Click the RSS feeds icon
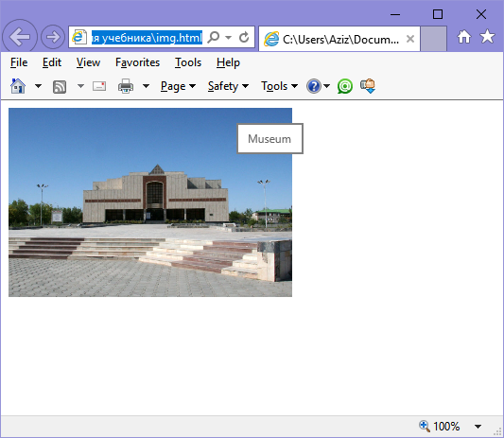504x438 pixels. (x=60, y=86)
